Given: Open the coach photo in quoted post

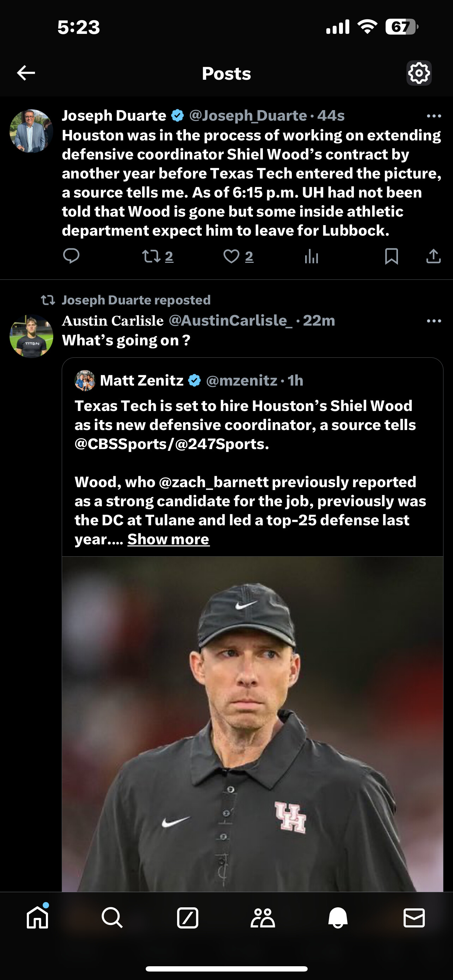Looking at the screenshot, I should [253, 723].
